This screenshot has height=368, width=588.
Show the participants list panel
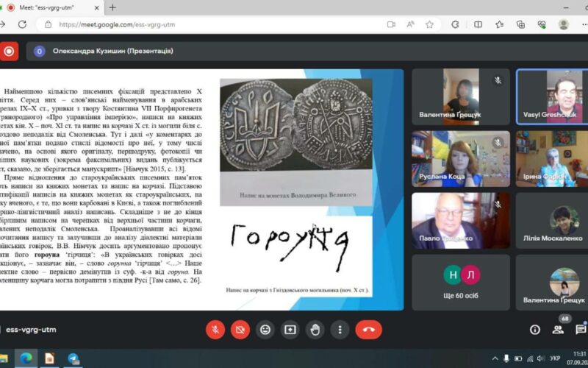coord(558,330)
